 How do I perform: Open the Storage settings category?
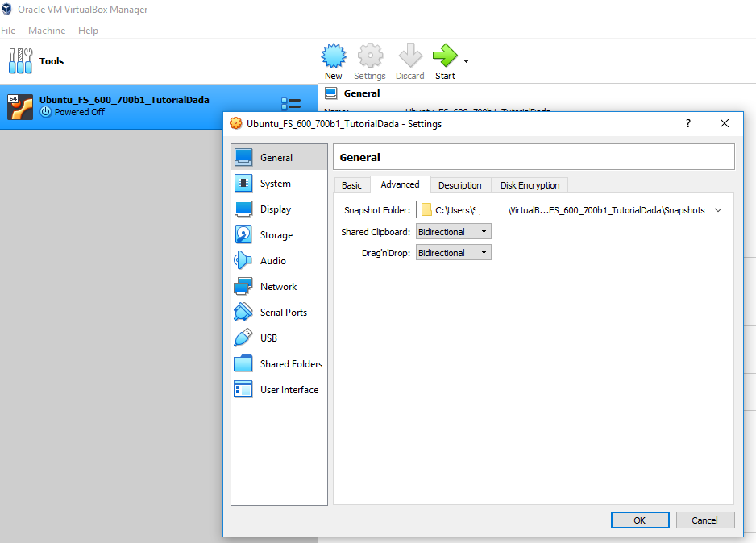pyautogui.click(x=276, y=235)
